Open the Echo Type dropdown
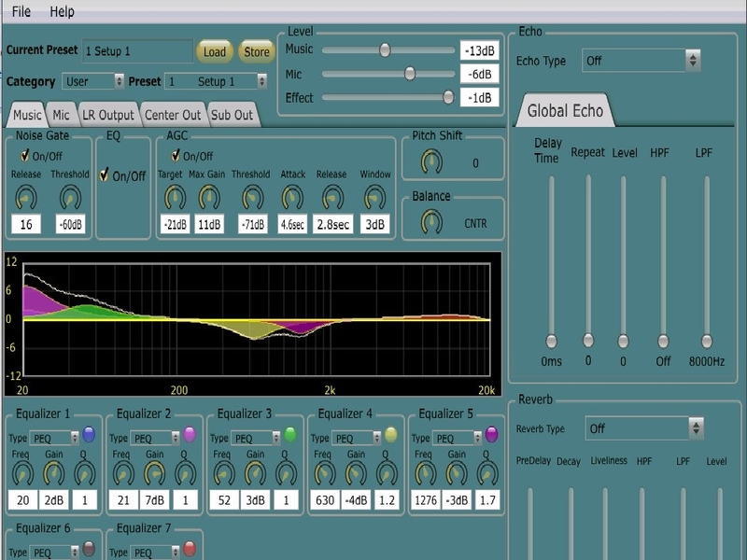The width and height of the screenshot is (747, 560). click(x=641, y=61)
